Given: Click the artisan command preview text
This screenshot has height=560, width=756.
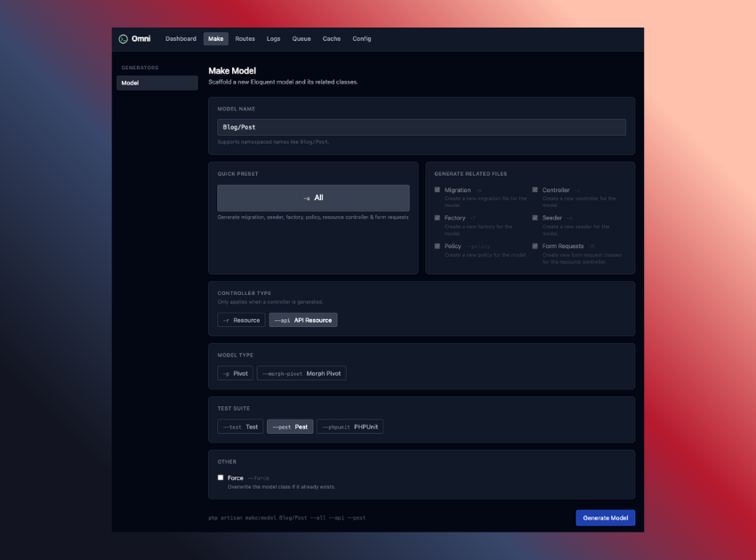Looking at the screenshot, I should (287, 518).
